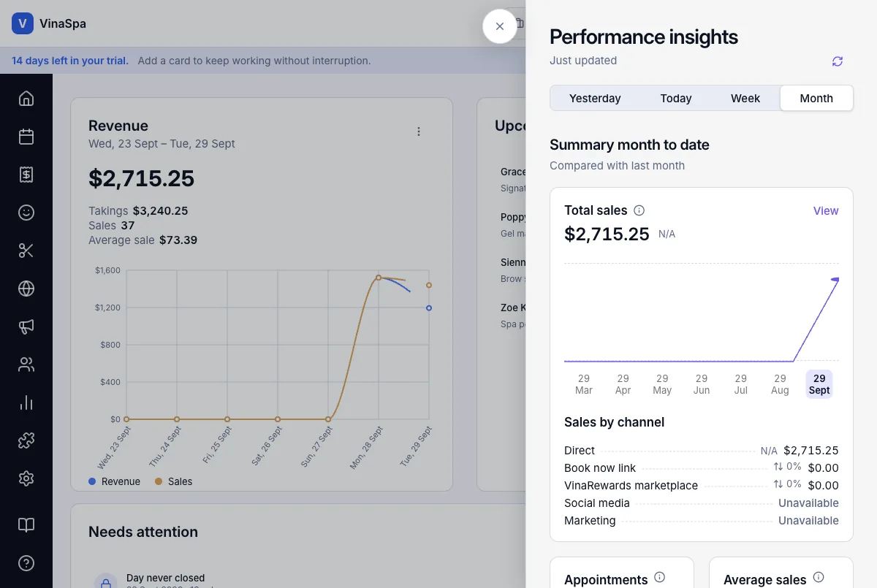877x588 pixels.
Task: Switch to the Yesterday tab
Action: tap(595, 99)
